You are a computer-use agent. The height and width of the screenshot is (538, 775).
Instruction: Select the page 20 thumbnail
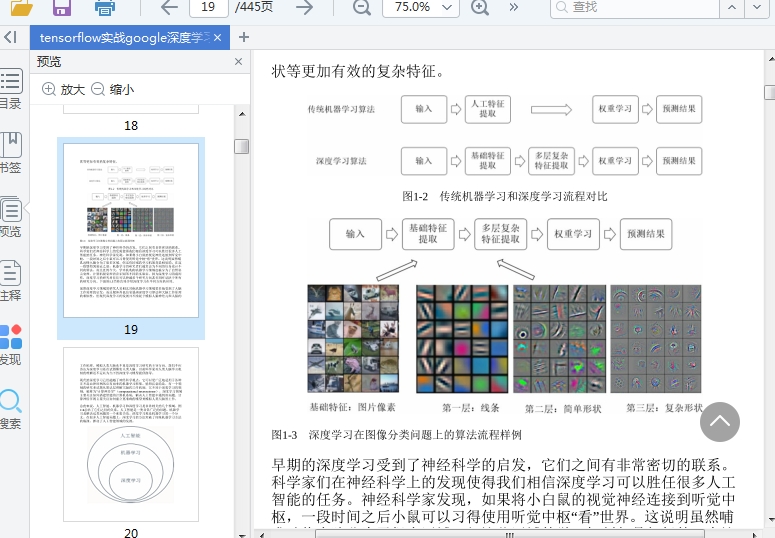click(x=131, y=436)
